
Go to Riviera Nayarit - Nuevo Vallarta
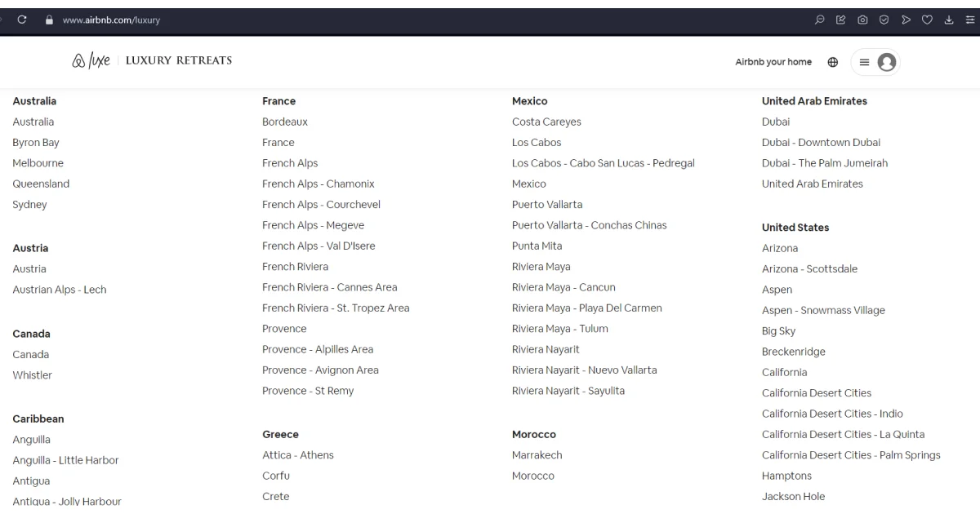(x=585, y=370)
